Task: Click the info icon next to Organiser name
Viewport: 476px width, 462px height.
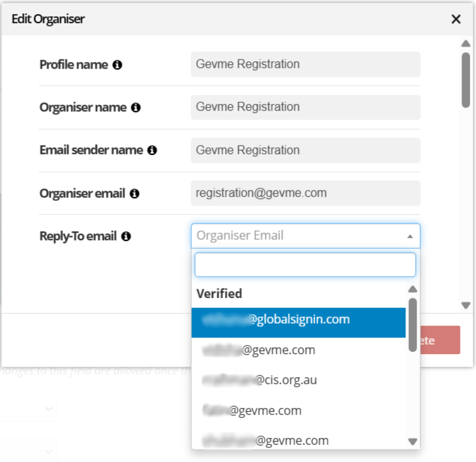Action: click(x=136, y=108)
